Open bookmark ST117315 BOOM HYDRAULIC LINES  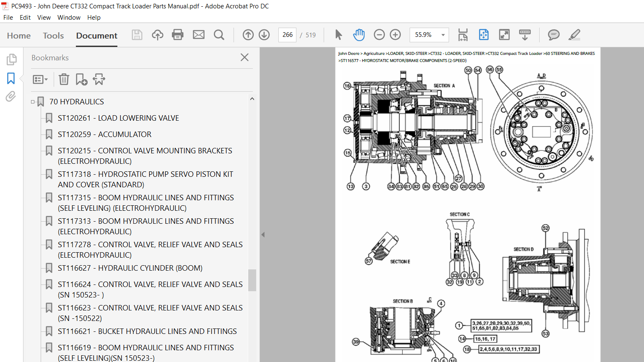[x=146, y=203]
